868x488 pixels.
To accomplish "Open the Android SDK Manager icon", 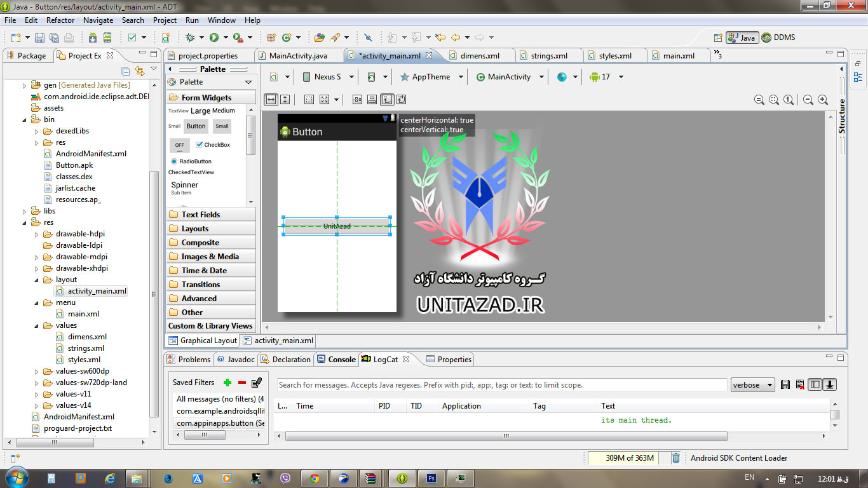I will coord(93,37).
